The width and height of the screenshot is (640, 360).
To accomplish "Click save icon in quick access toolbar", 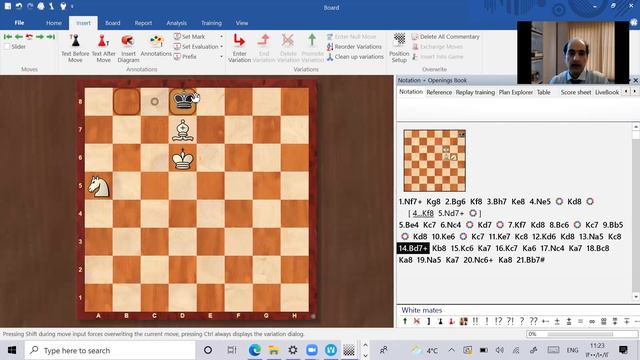I will coord(8,6).
